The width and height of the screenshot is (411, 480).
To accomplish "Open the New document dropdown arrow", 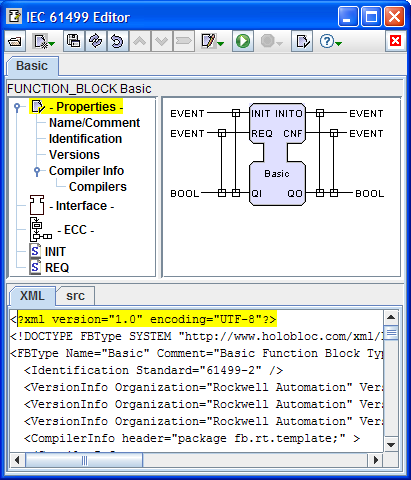I will (52, 44).
